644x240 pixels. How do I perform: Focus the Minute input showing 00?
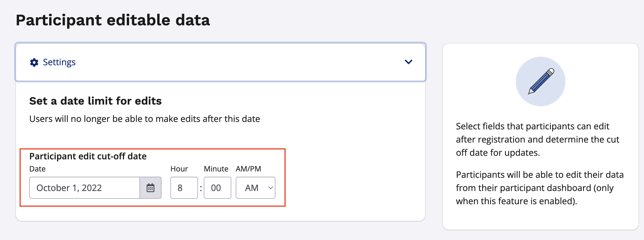pos(217,188)
